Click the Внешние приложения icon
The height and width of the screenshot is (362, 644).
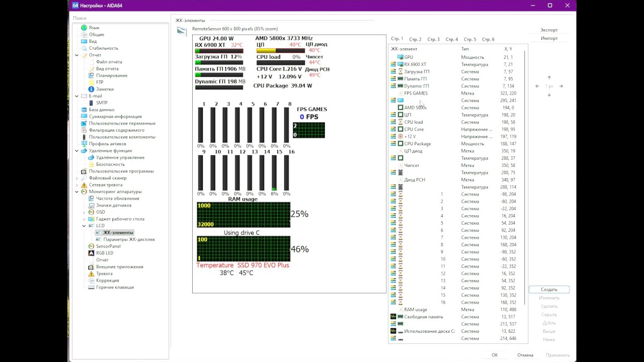[x=91, y=267]
